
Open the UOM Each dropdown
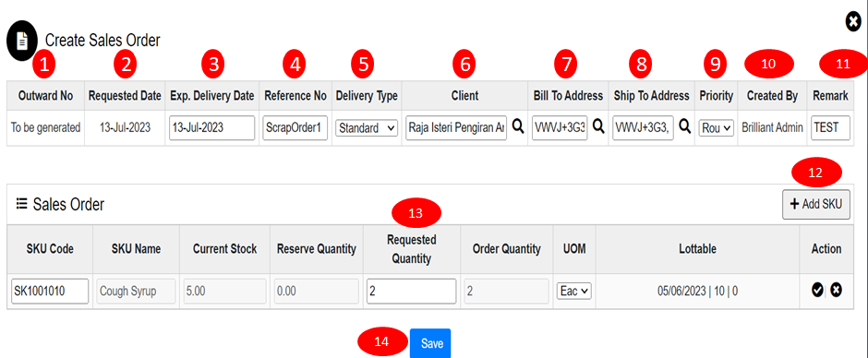574,291
